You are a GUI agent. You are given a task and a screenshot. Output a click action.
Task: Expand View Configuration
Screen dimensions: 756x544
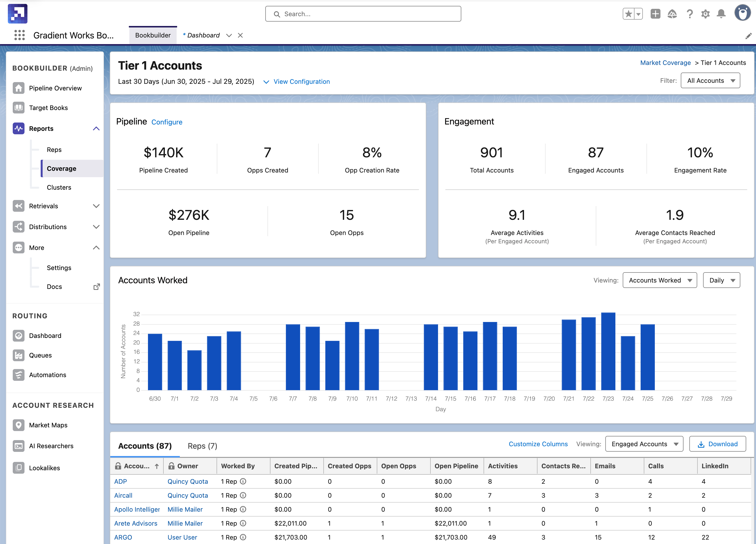[297, 82]
